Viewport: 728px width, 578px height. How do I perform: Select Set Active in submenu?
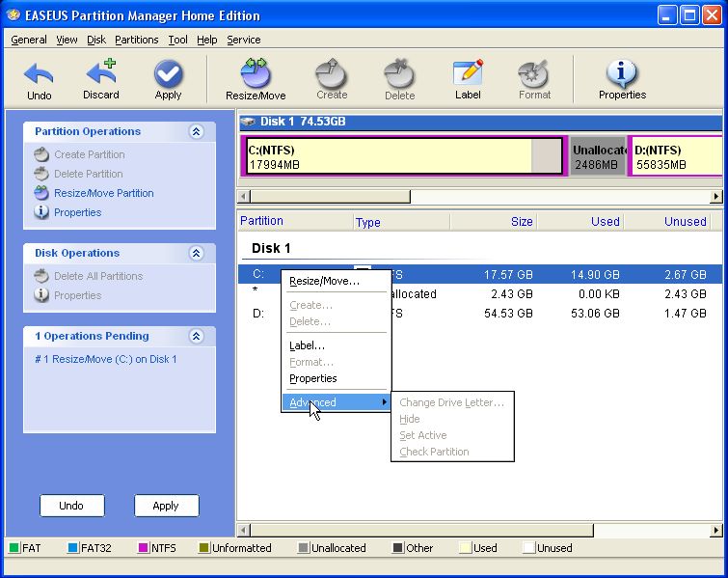[452, 435]
